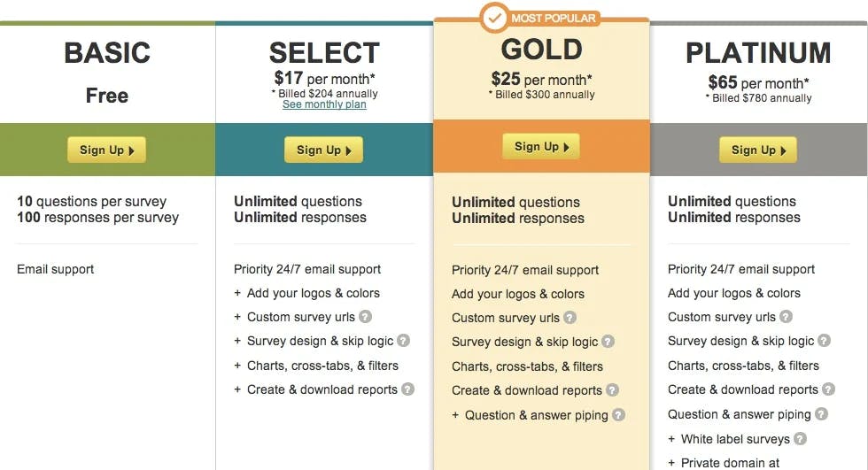Click help icon by Platinum's question & answer piping
The height and width of the screenshot is (470, 868).
[x=822, y=413]
